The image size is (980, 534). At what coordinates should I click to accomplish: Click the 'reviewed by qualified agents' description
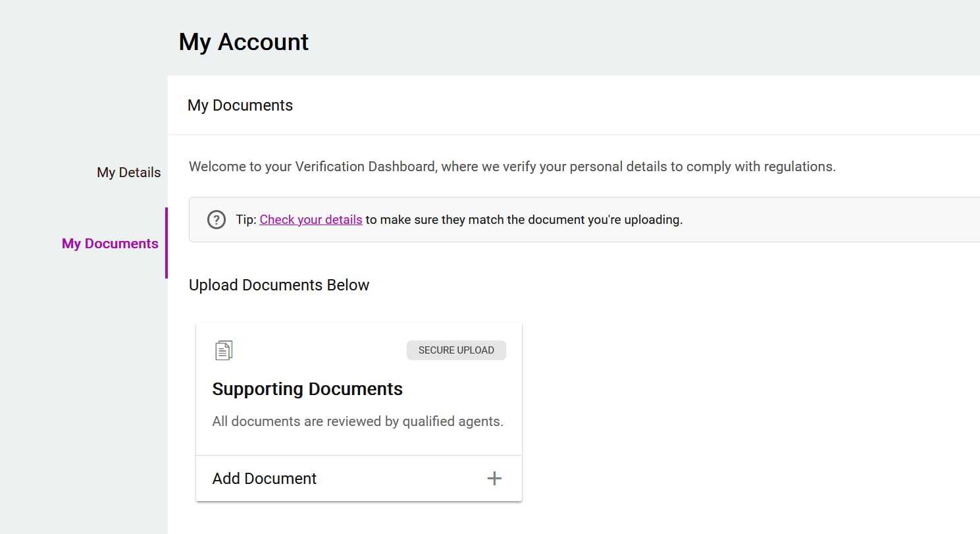tap(358, 421)
